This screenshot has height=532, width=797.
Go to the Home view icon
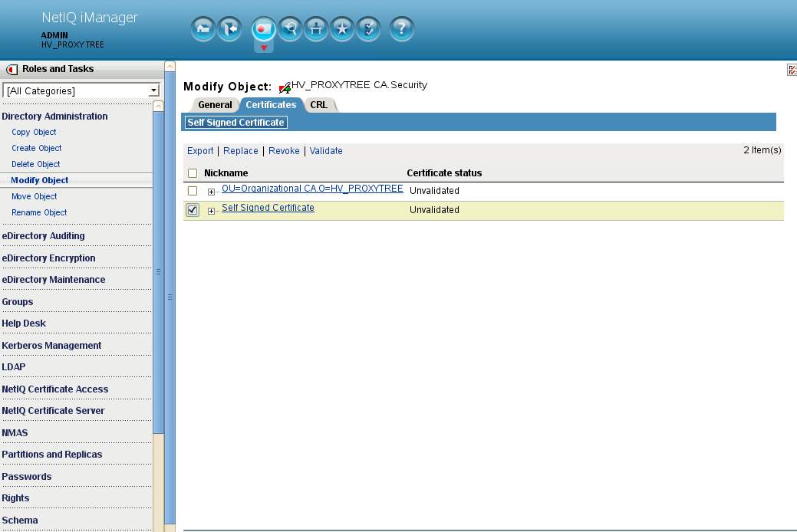click(203, 28)
